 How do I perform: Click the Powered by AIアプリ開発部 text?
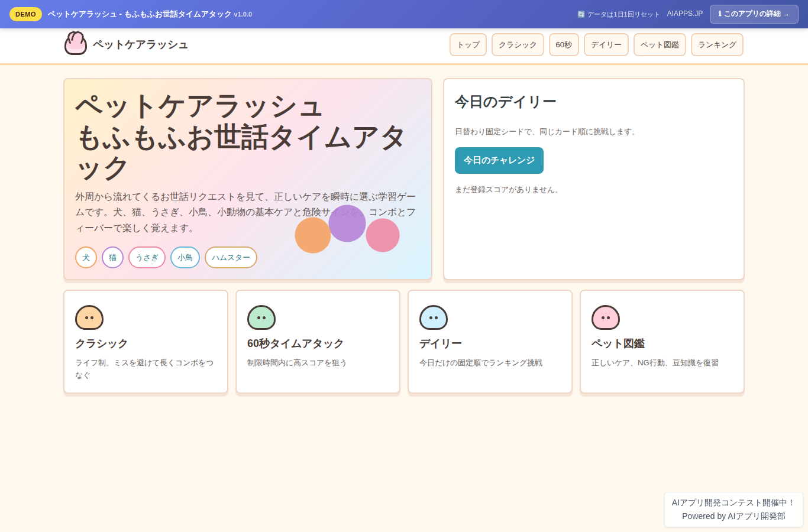coord(733,516)
